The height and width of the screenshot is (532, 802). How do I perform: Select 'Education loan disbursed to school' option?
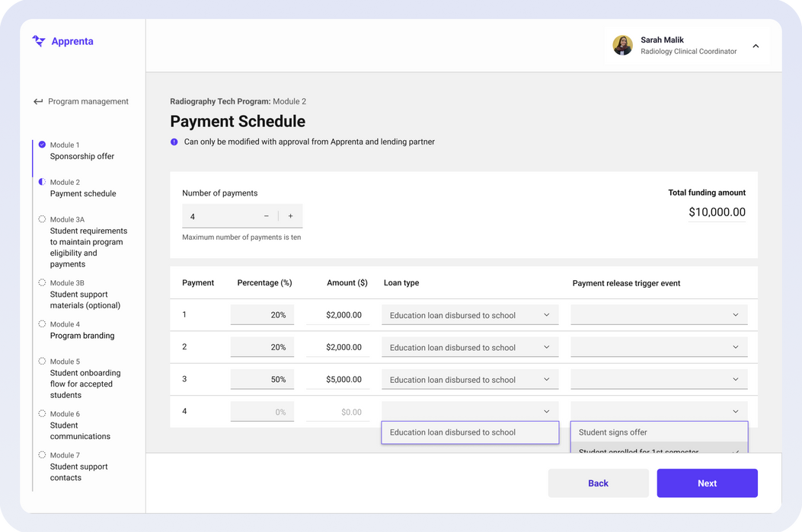click(470, 432)
